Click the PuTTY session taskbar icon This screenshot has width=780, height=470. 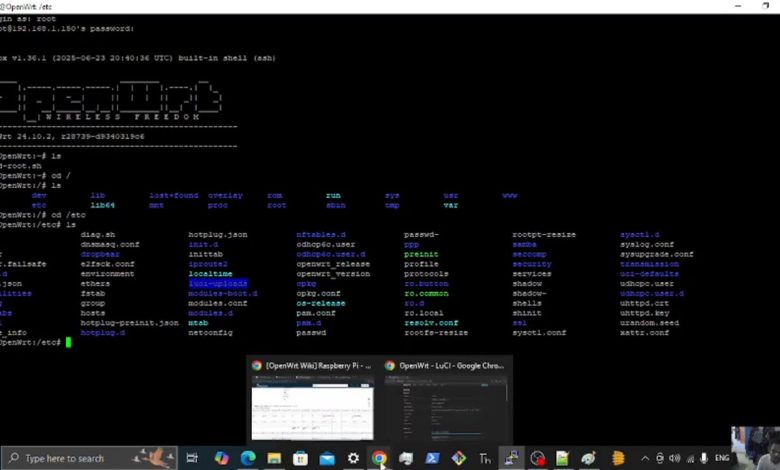(x=511, y=458)
